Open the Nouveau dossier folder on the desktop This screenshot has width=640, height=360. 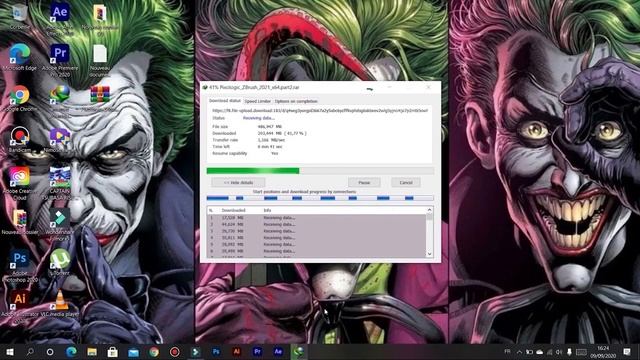[x=20, y=222]
